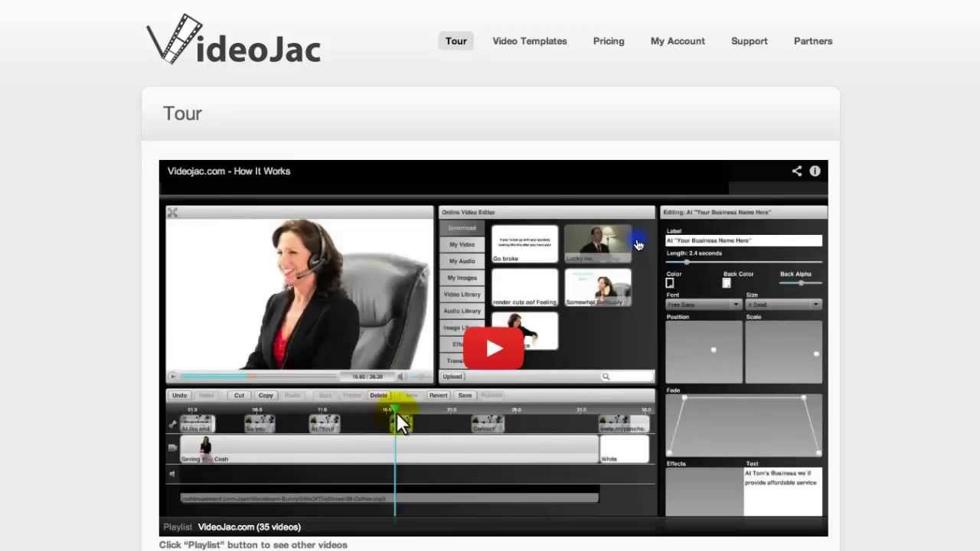This screenshot has height=551, width=980.
Task: Open the Support page
Action: [750, 41]
